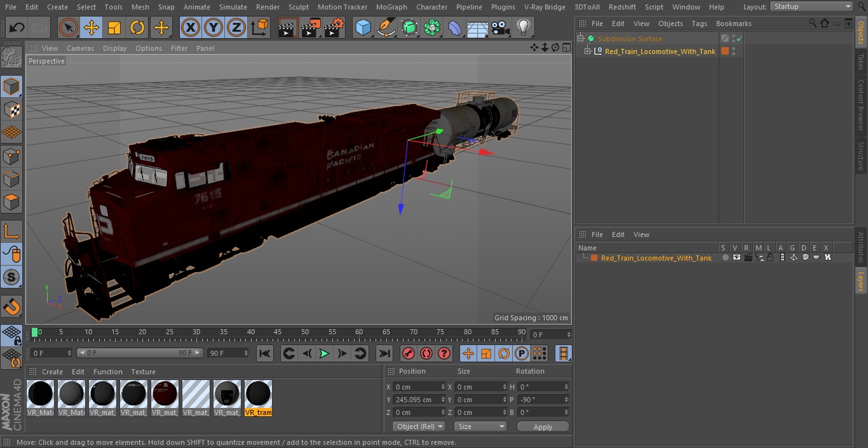
Task: Open object manager Tags menu
Action: click(x=699, y=24)
